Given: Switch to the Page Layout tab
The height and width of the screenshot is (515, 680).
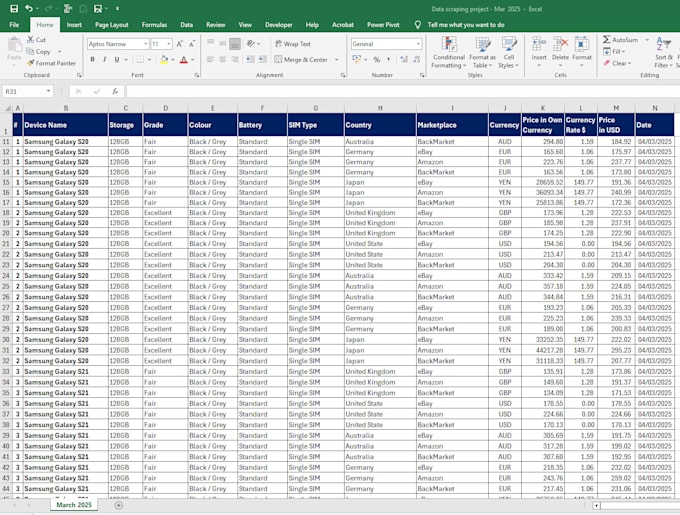Looking at the screenshot, I should pos(111,25).
